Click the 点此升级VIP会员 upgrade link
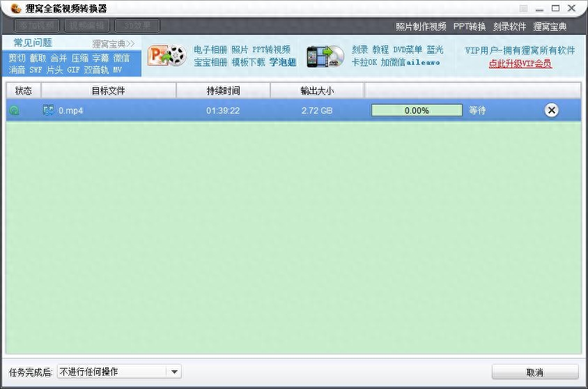Screen dimensions: 588x389 pos(520,63)
